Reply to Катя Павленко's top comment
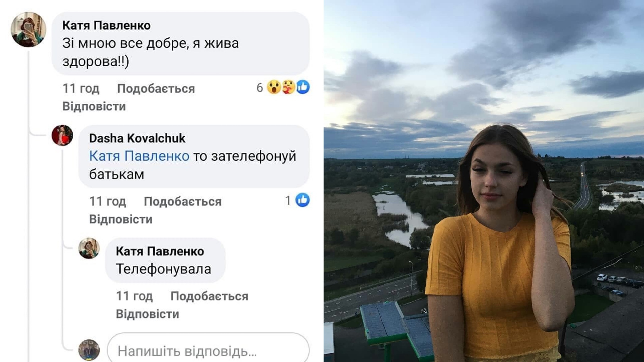 94,107
